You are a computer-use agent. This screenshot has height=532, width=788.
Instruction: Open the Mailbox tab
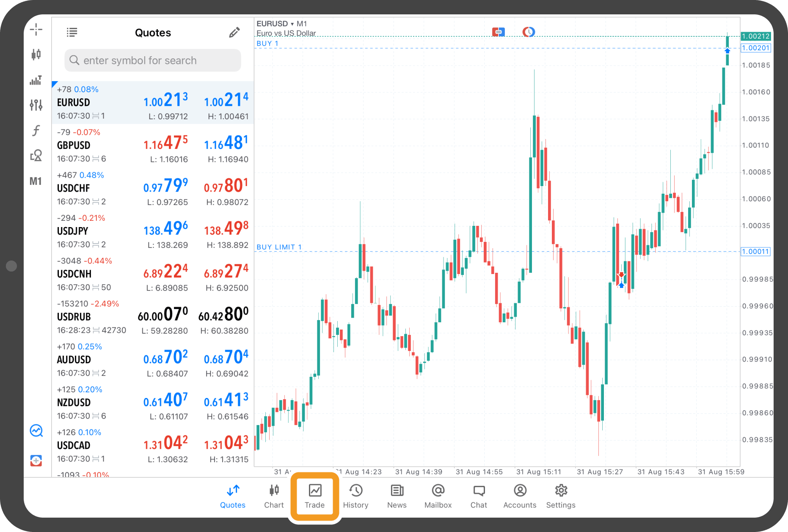pyautogui.click(x=438, y=496)
